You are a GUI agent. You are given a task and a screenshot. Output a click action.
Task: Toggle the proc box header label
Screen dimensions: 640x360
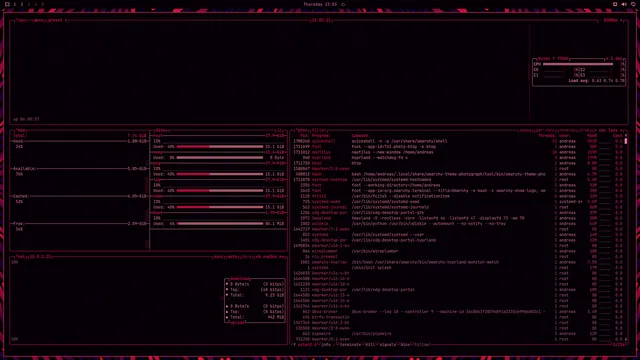point(302,131)
